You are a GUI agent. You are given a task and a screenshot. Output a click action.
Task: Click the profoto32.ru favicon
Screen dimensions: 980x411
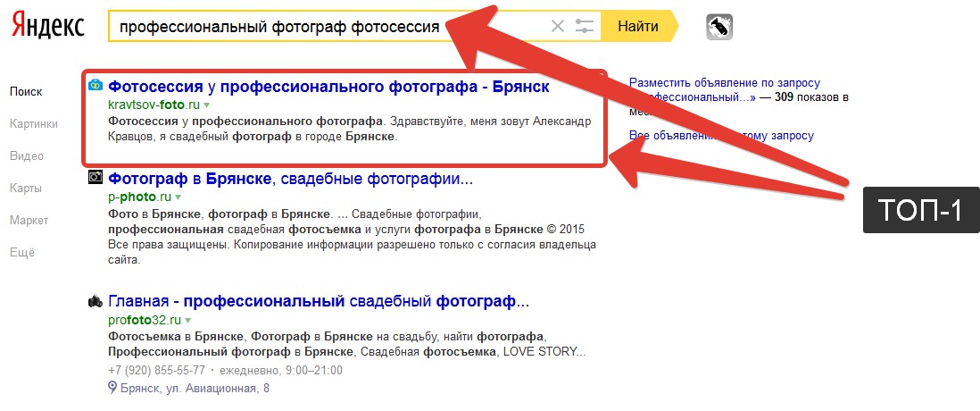click(x=95, y=301)
